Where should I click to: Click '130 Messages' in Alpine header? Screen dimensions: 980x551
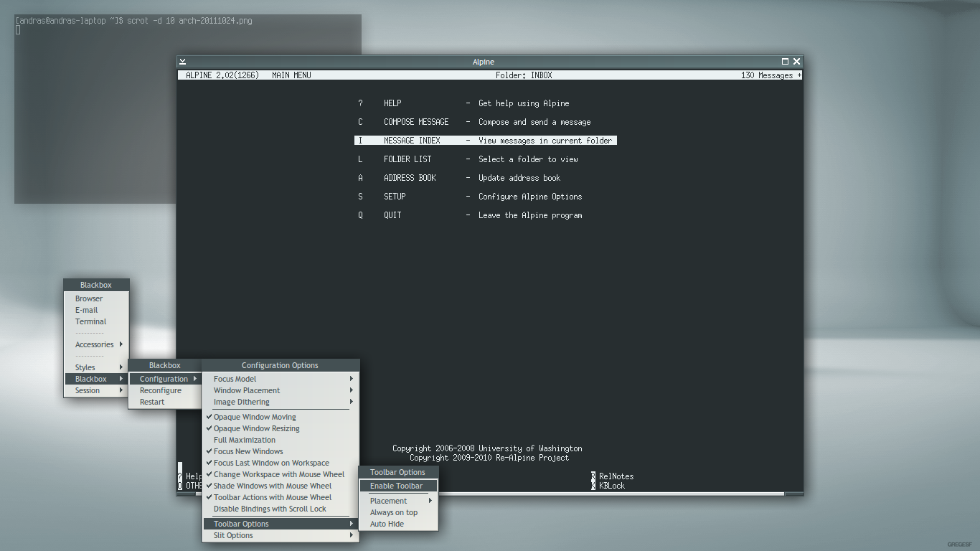coord(767,75)
